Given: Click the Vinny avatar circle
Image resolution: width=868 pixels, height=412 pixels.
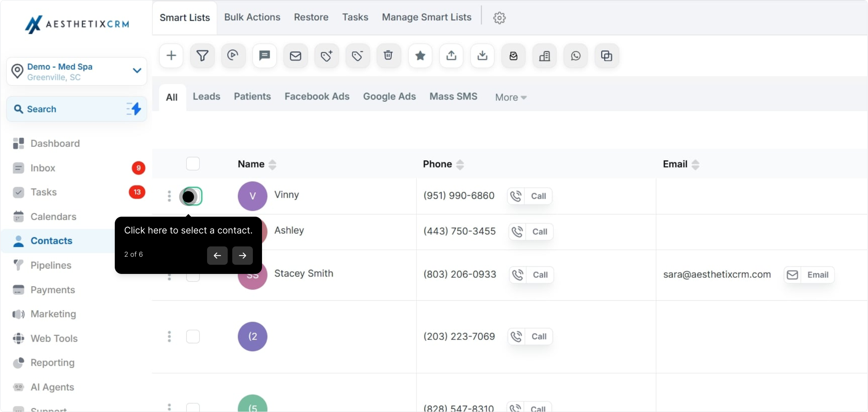Looking at the screenshot, I should point(252,196).
